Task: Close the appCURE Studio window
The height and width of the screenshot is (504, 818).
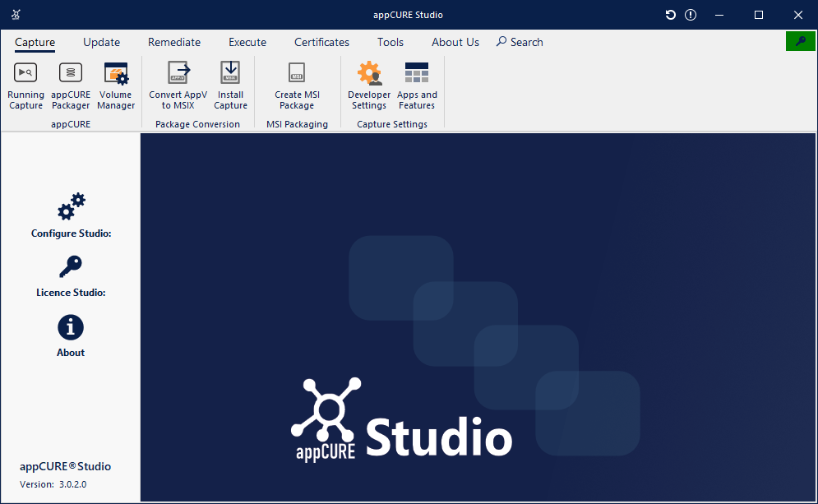Action: (x=798, y=15)
